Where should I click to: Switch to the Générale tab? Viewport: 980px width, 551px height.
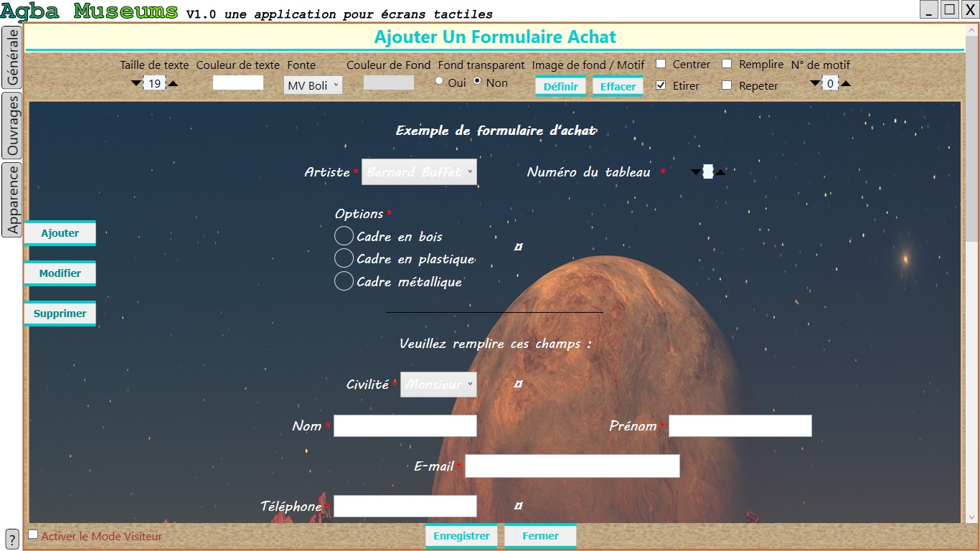pyautogui.click(x=12, y=57)
